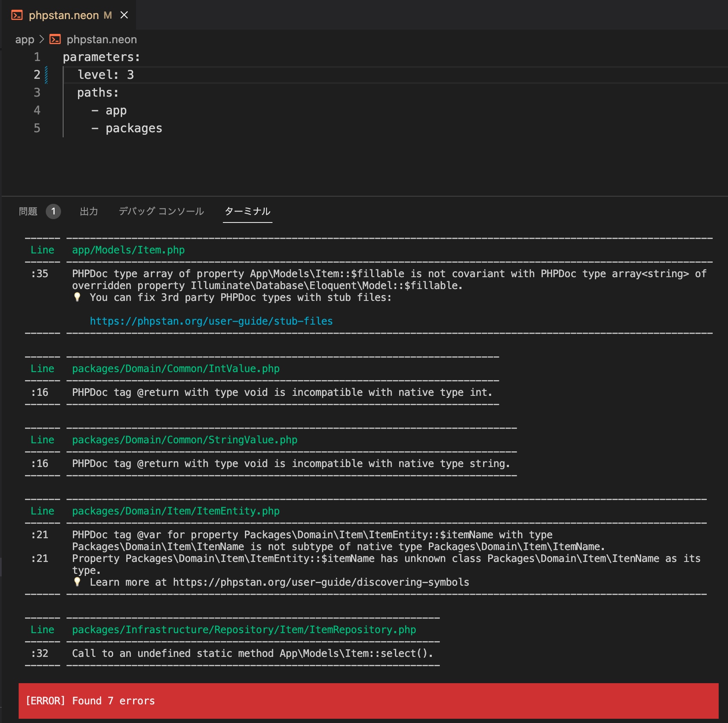Click the red Found 7 errors banner
This screenshot has width=728, height=723.
(90, 701)
